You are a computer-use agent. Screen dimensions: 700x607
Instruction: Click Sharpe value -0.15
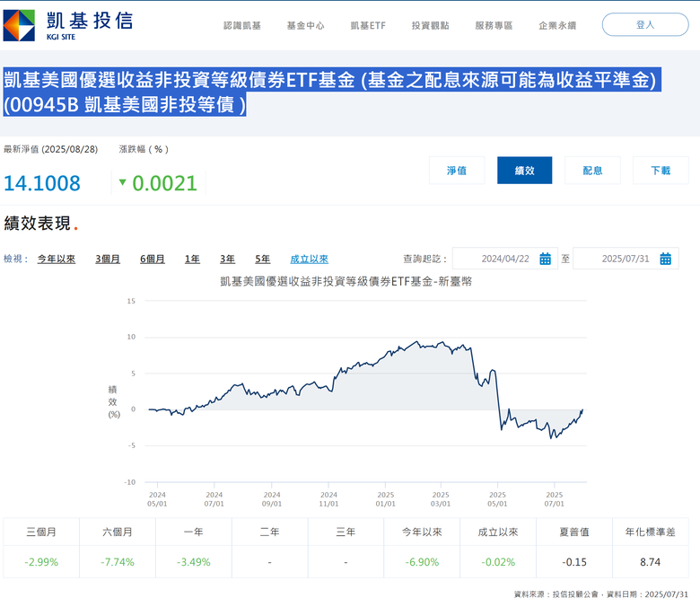click(574, 562)
